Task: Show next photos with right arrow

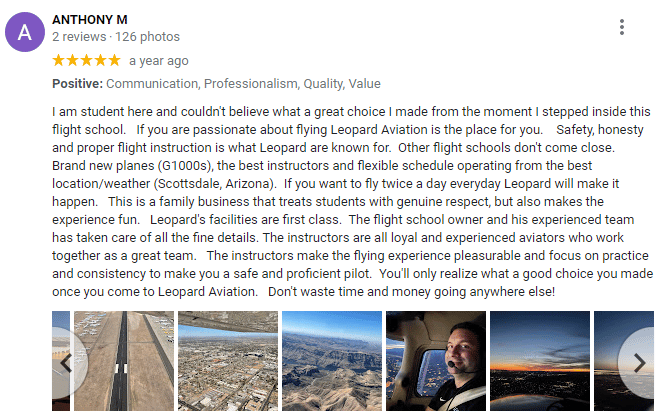Action: [639, 363]
